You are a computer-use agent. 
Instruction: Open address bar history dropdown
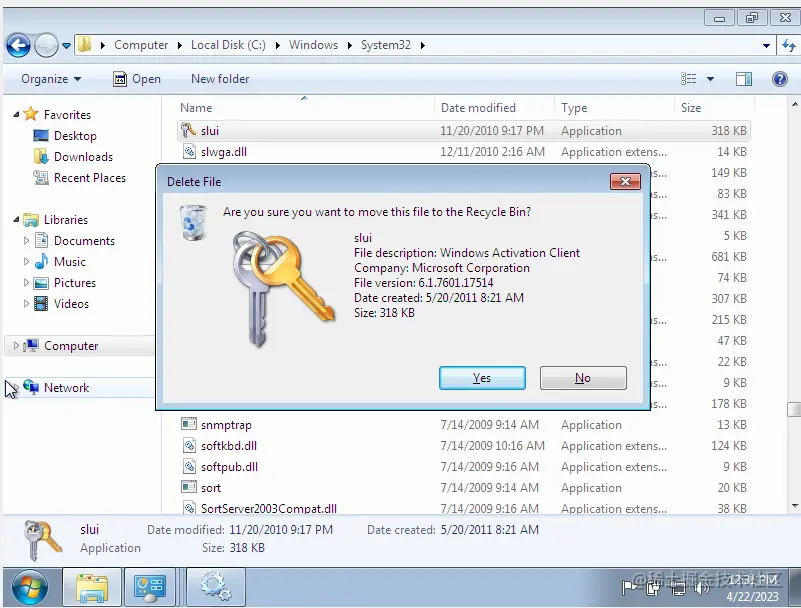766,45
